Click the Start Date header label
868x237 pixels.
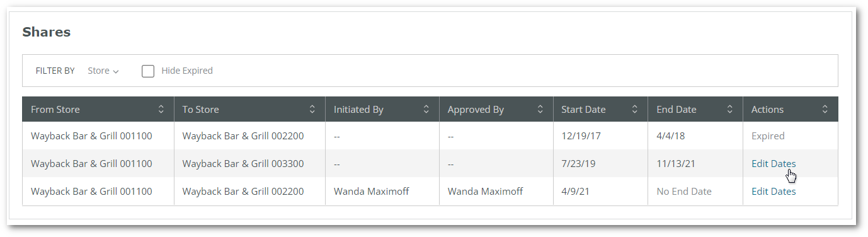coord(583,109)
